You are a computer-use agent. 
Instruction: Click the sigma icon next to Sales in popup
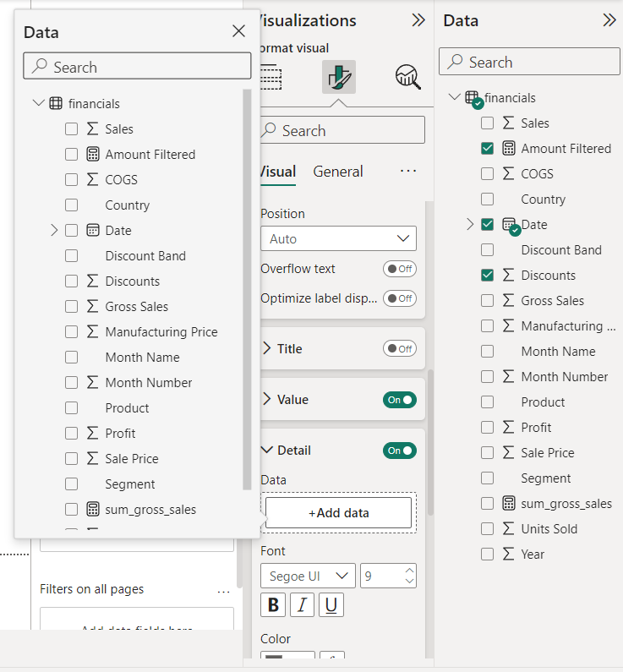click(92, 128)
